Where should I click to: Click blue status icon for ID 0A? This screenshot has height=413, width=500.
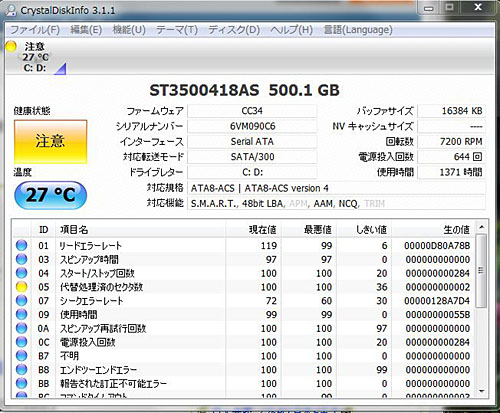coord(21,328)
